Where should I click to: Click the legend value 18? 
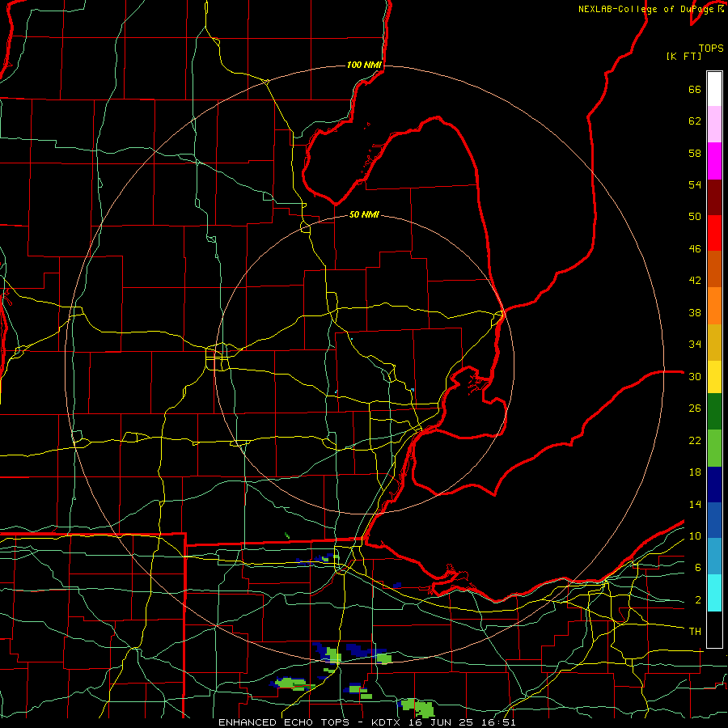695,472
